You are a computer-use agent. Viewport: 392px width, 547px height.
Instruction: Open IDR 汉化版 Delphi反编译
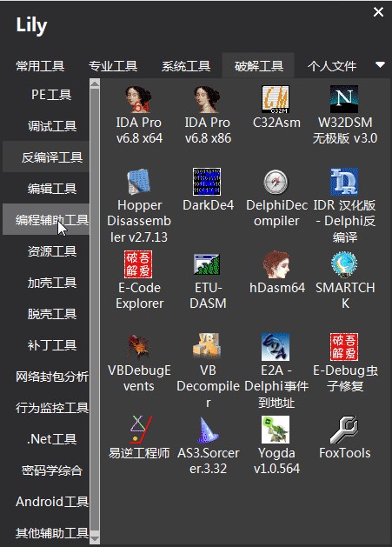[344, 206]
